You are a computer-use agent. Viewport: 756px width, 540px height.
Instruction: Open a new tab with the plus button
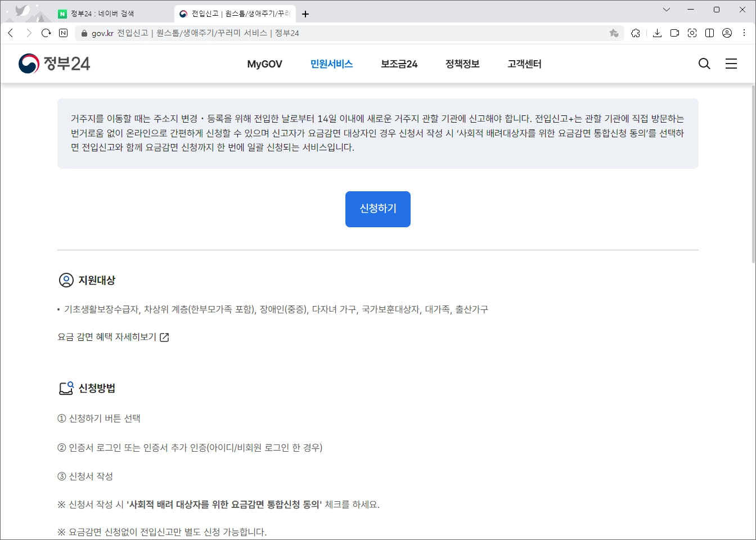[x=305, y=13]
